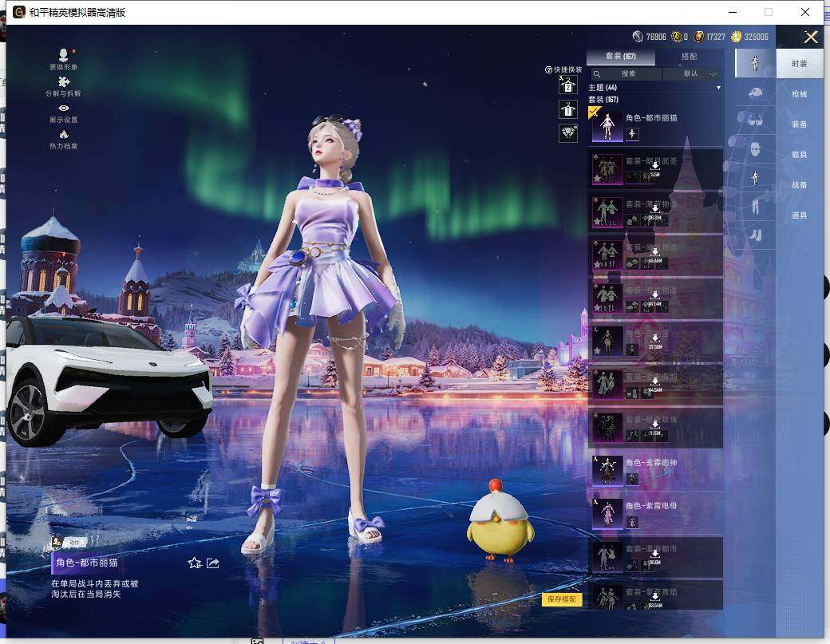This screenshot has height=644, width=830.
Task: Toggle the 展示设置 eye icon
Action: tap(64, 108)
